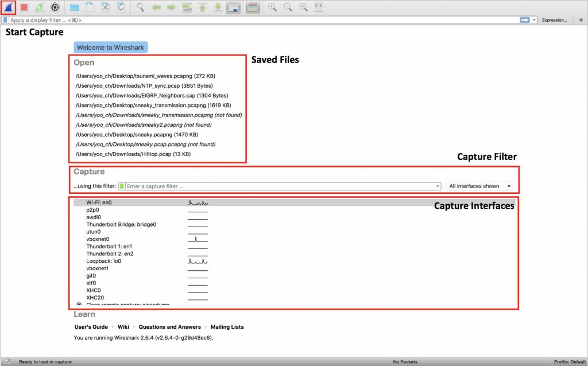The height and width of the screenshot is (366, 588).
Task: Select the XHC20 interface
Action: pos(295,297)
